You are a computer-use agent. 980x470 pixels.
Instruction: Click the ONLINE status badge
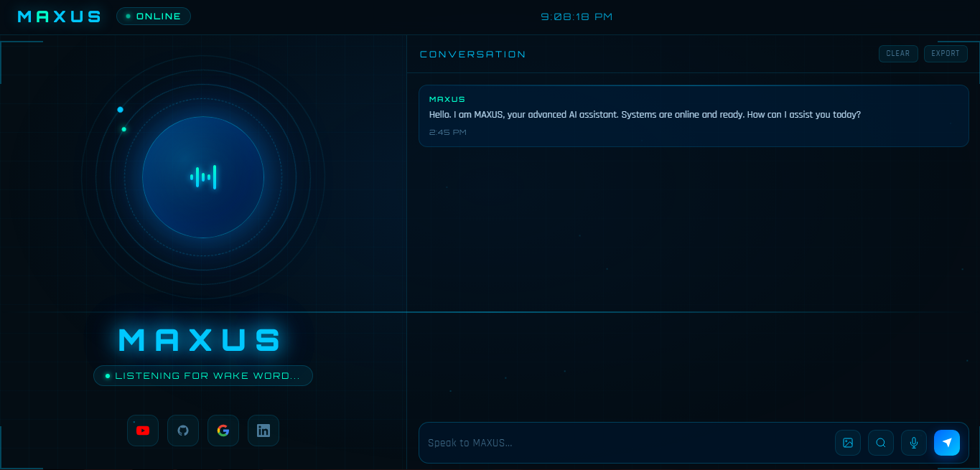(154, 17)
